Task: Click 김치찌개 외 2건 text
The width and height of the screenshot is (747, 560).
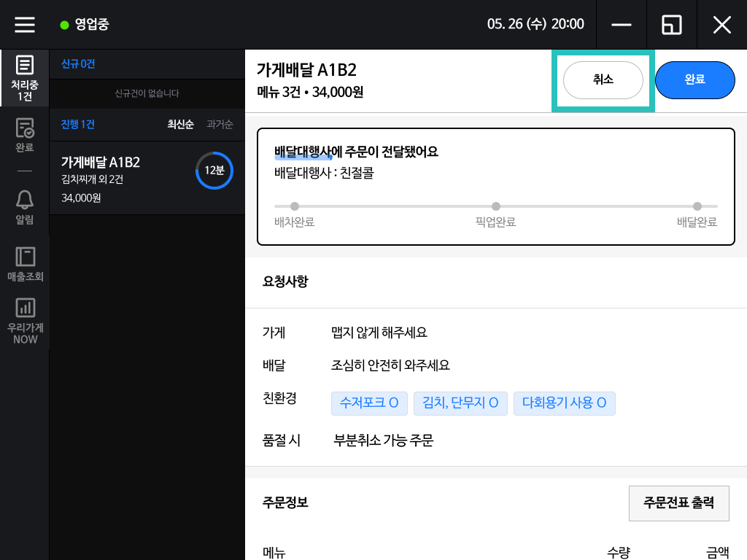Action: 93,179
